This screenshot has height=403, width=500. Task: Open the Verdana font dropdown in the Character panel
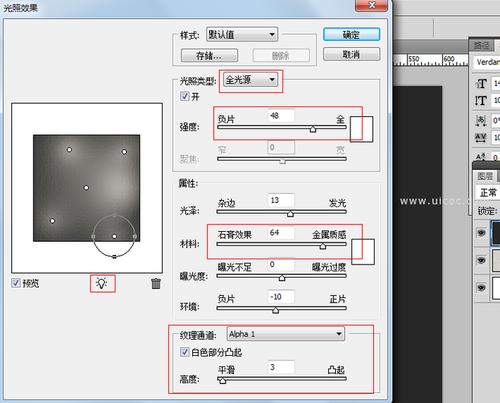[487, 62]
